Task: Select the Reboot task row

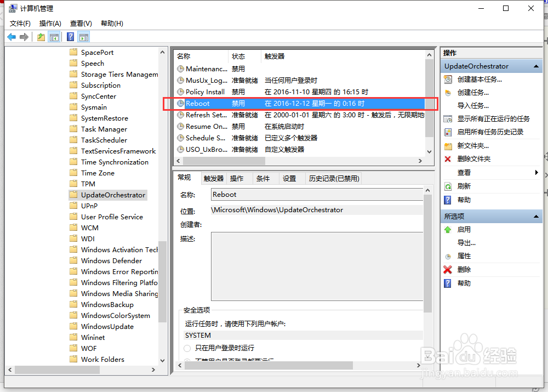Action: click(x=274, y=103)
